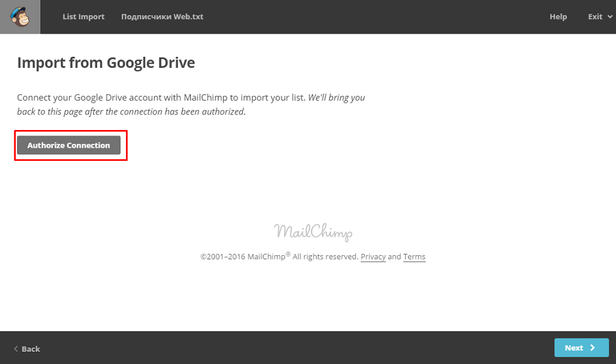The image size is (616, 364).
Task: Open the Terms link in footer
Action: (x=414, y=257)
